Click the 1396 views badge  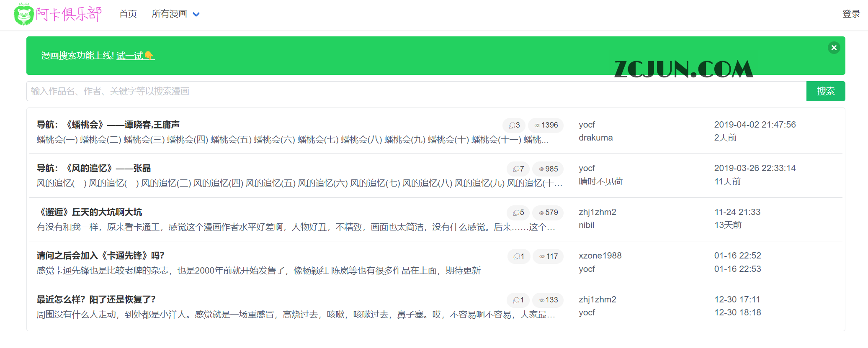tap(546, 125)
